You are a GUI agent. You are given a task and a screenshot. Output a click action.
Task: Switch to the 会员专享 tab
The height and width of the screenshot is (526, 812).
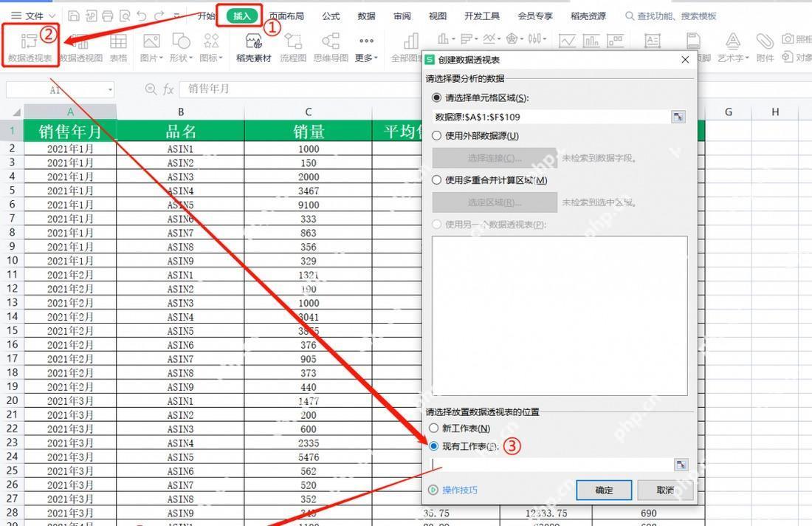coord(535,16)
